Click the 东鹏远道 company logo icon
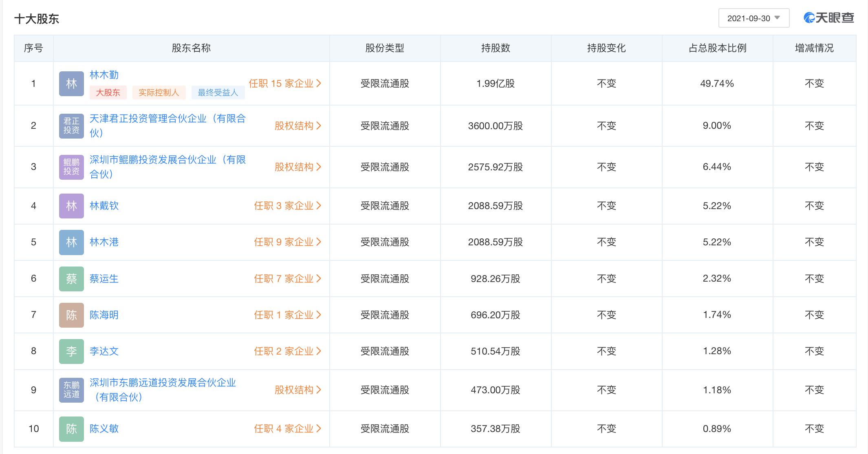The width and height of the screenshot is (868, 454). coord(71,390)
